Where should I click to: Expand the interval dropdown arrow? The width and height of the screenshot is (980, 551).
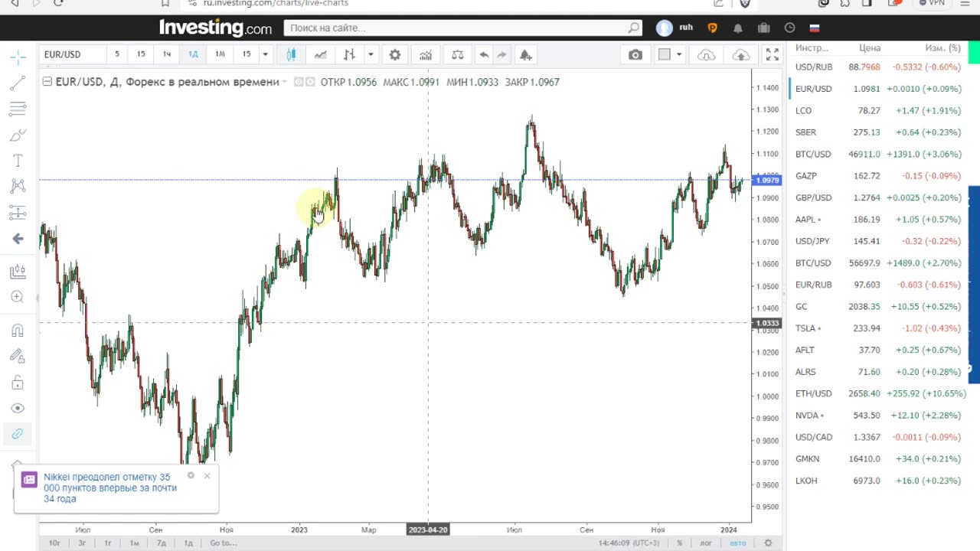tap(265, 54)
